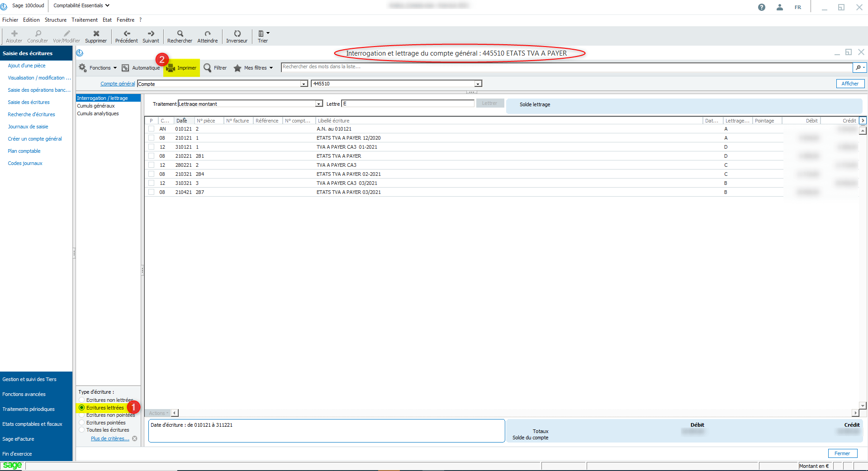Select 'Toutes les écritures' radio option
Viewport: 868px width, 471px height.
(x=82, y=430)
